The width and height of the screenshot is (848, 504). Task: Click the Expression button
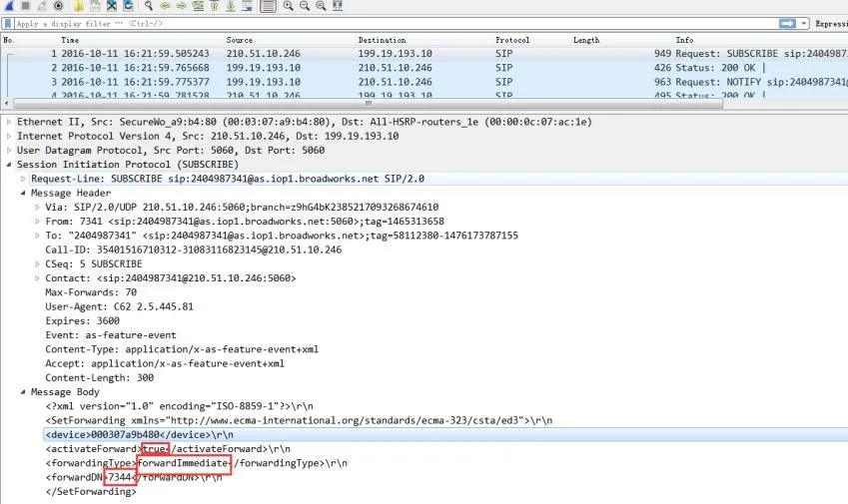click(x=830, y=23)
